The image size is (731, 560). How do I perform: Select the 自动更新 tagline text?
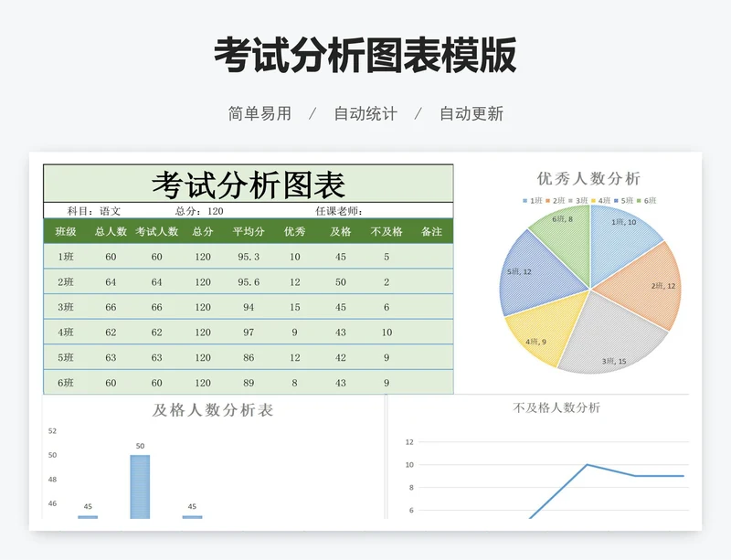point(471,114)
